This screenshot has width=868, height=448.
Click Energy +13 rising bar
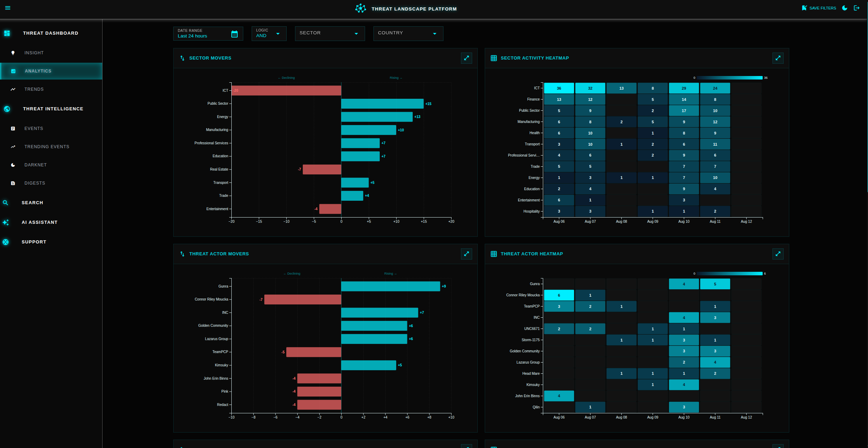click(377, 117)
